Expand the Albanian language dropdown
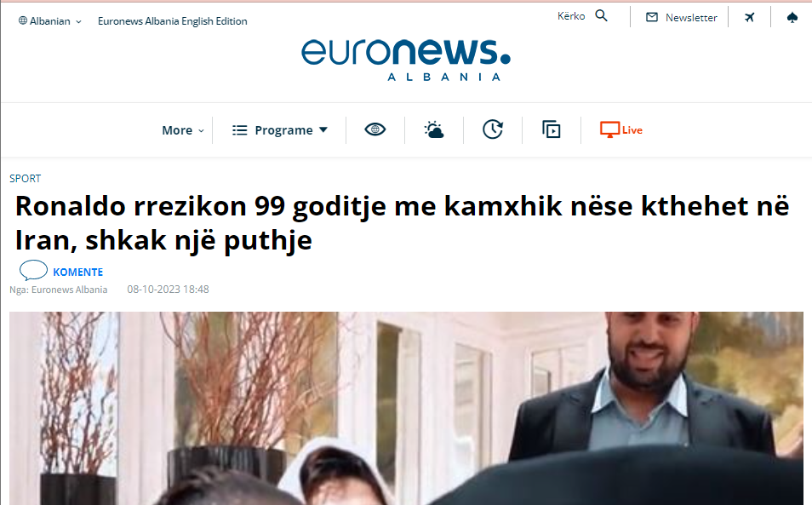This screenshot has width=812, height=505. [x=50, y=21]
